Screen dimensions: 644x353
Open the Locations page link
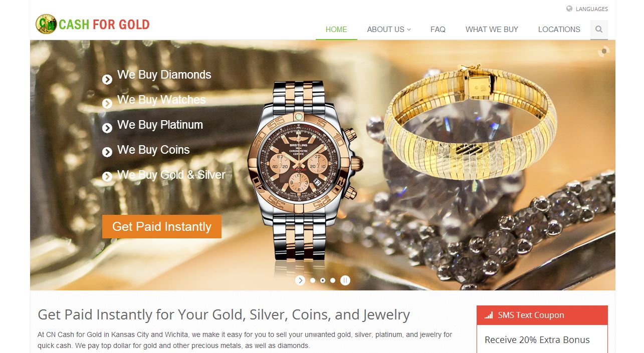(559, 30)
